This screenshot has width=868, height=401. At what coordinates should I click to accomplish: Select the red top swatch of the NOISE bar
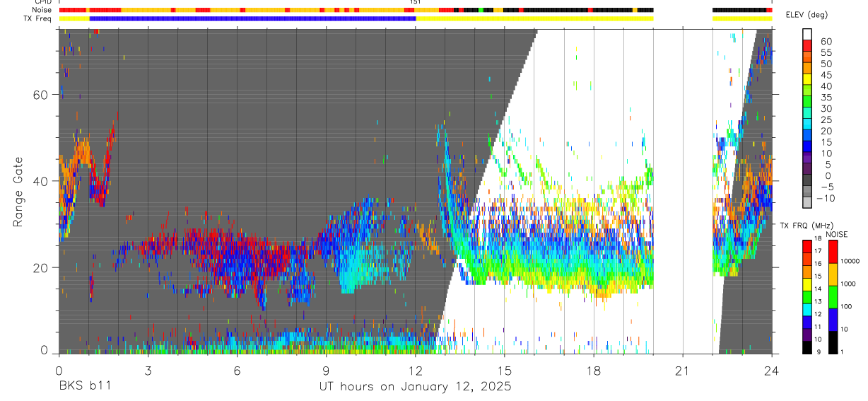[x=833, y=251]
